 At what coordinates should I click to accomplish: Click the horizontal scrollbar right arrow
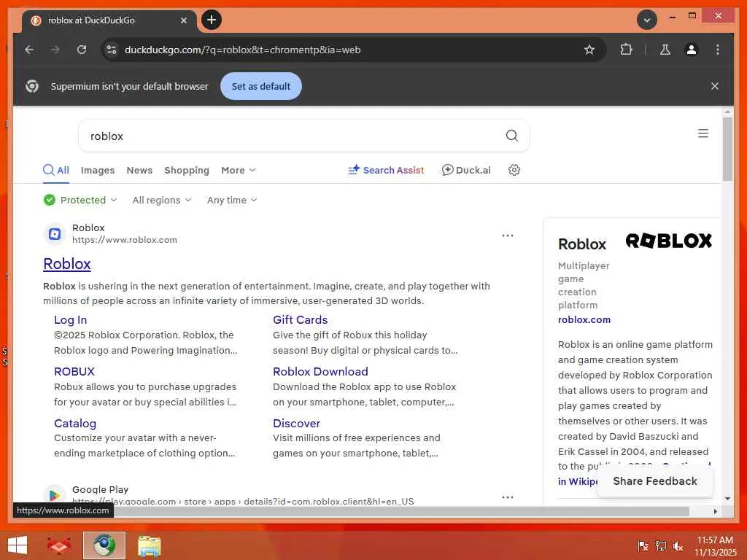pos(715,511)
